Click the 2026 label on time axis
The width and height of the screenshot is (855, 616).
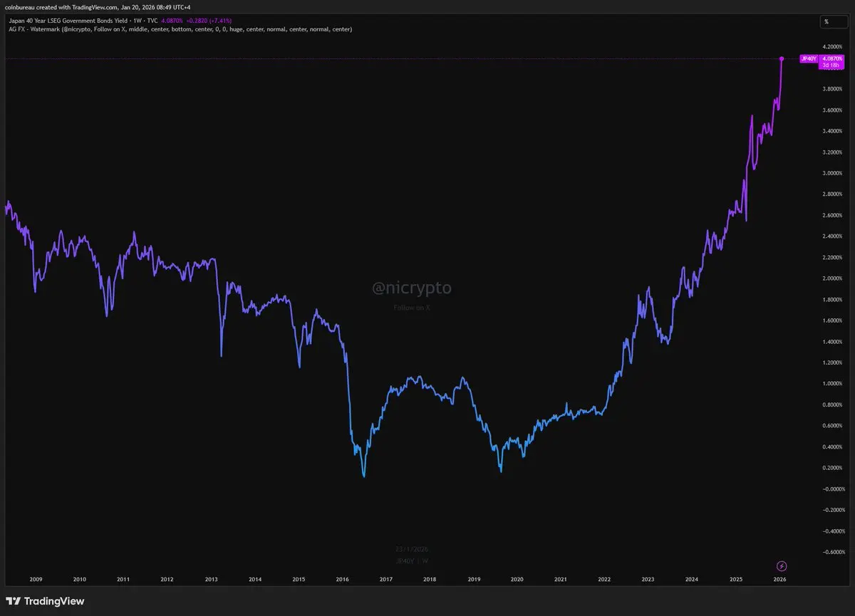click(780, 580)
